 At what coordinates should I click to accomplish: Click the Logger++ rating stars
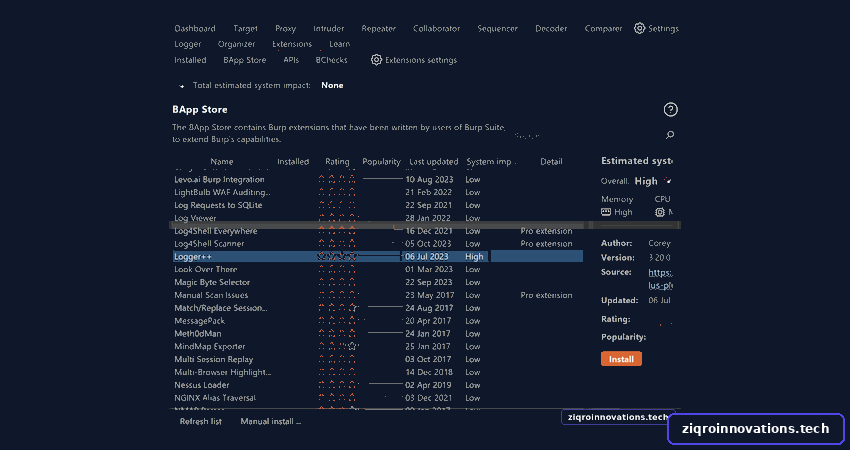coord(337,256)
